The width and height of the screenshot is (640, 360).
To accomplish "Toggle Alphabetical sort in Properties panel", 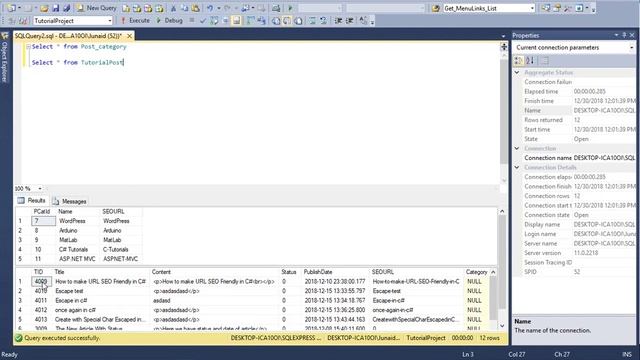I will [530, 60].
